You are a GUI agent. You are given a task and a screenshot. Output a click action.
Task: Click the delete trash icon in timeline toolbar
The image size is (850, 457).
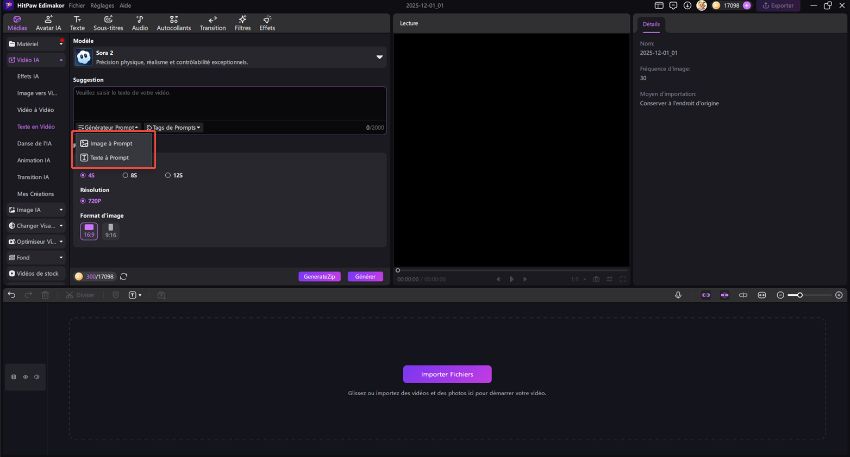pyautogui.click(x=45, y=295)
